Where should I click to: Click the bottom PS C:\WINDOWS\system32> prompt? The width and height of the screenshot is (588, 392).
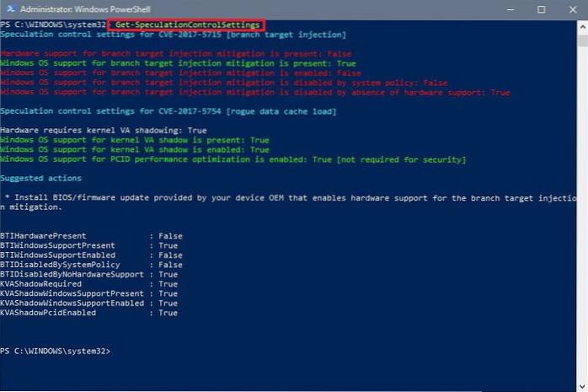56,350
